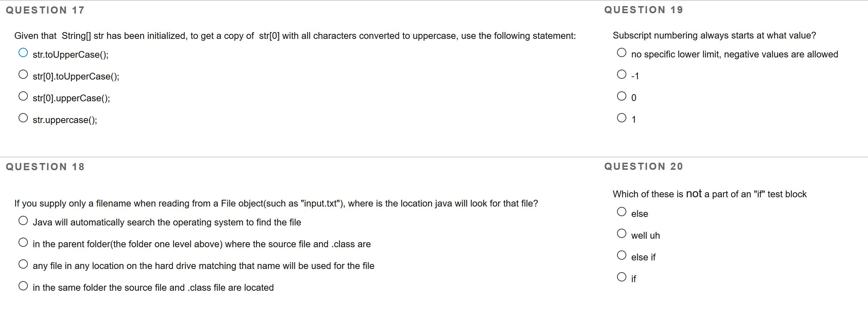The image size is (868, 310).
Task: Select the "str[0].upperCase();" answer option
Action: 23,96
